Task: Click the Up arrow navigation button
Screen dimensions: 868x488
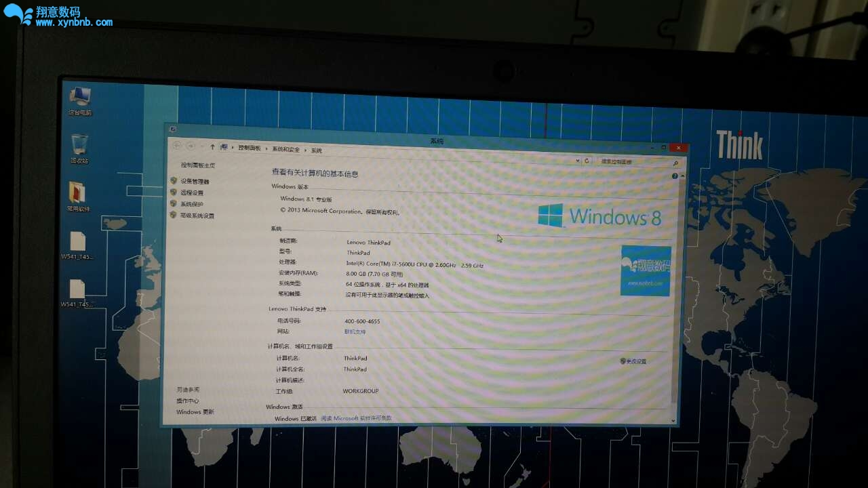Action: pyautogui.click(x=212, y=146)
